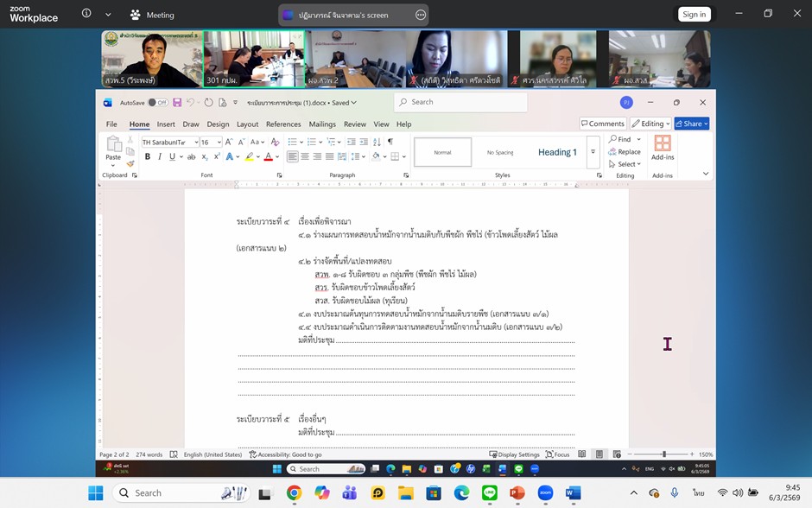Click the Comments button
The height and width of the screenshot is (508, 812).
[x=603, y=124]
